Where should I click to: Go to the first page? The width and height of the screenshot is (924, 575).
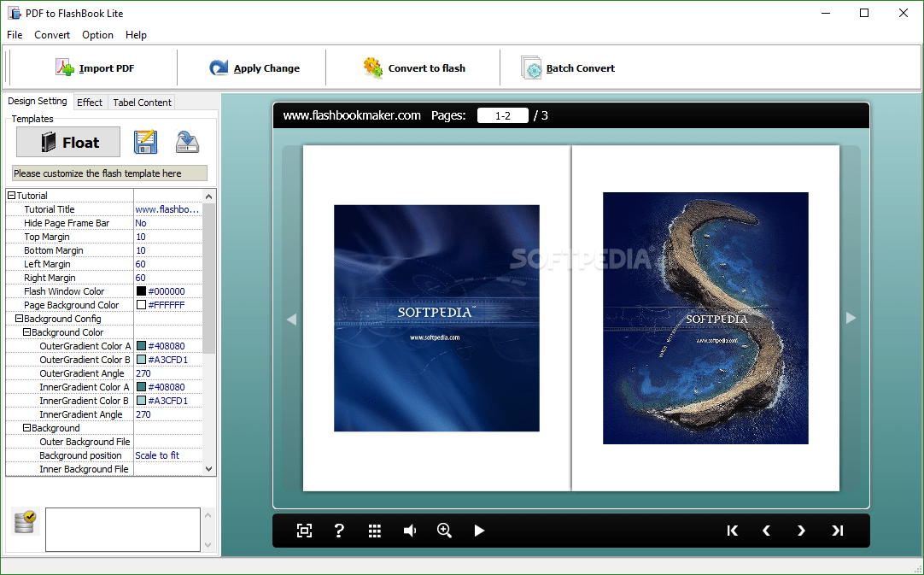tap(733, 531)
